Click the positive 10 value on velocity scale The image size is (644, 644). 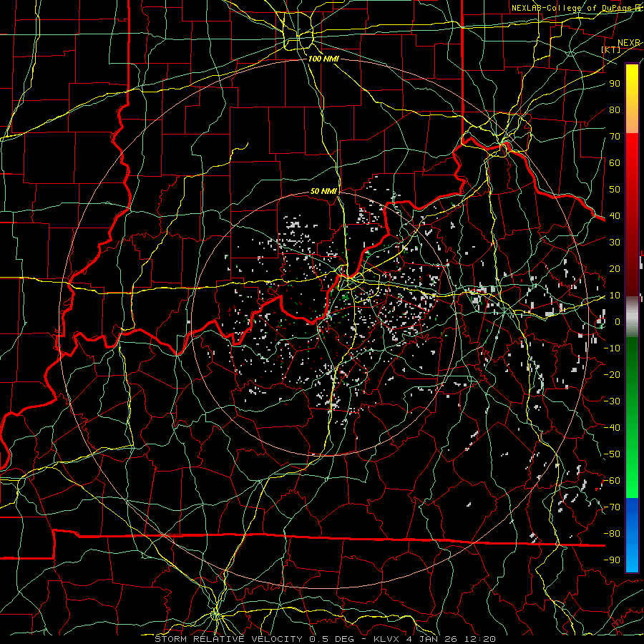pos(615,296)
